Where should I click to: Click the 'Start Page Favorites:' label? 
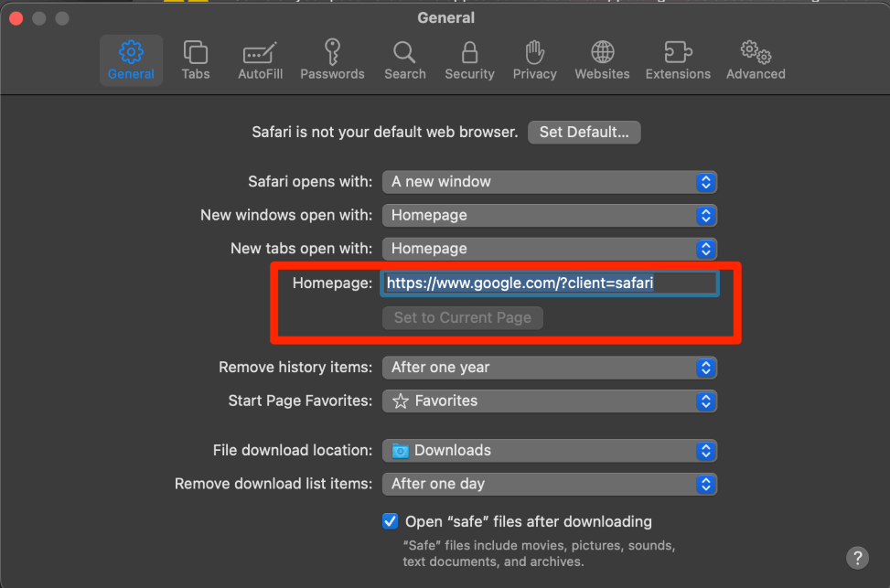click(x=300, y=401)
